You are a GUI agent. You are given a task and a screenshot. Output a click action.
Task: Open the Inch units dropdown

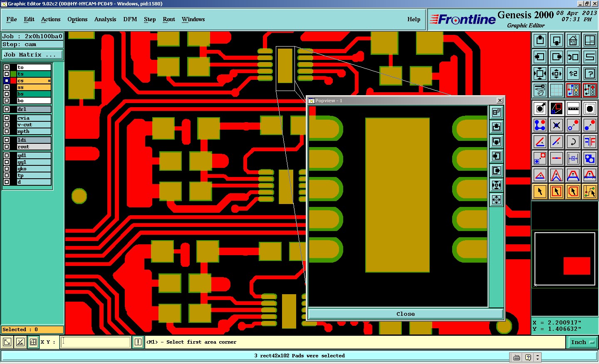click(x=582, y=342)
